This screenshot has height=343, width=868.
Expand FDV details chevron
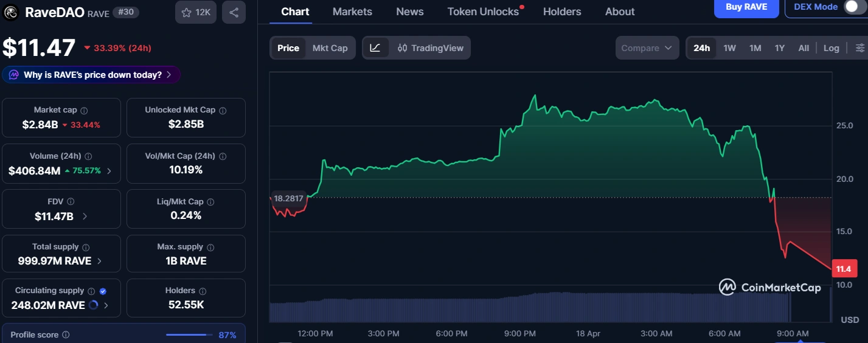(x=85, y=216)
